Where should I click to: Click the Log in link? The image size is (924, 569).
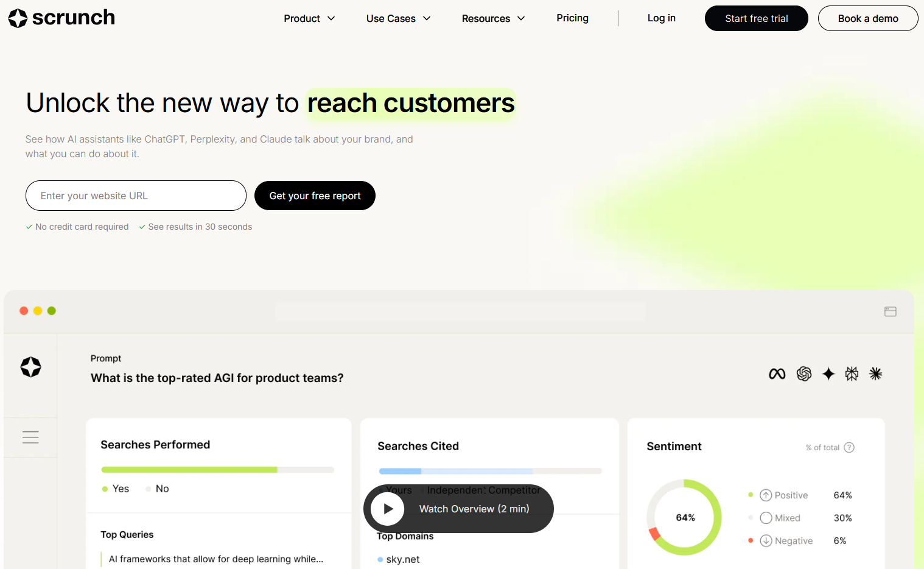point(661,18)
